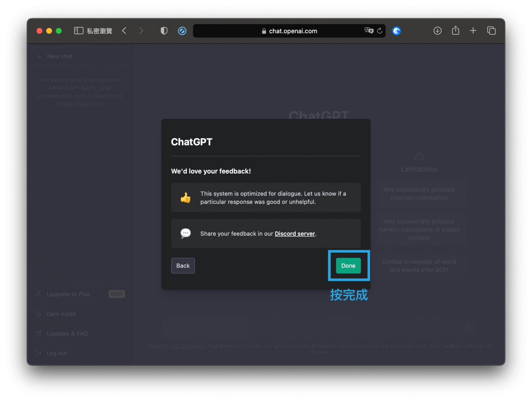The image size is (532, 401).
Task: Open the Discord server link
Action: pyautogui.click(x=295, y=234)
